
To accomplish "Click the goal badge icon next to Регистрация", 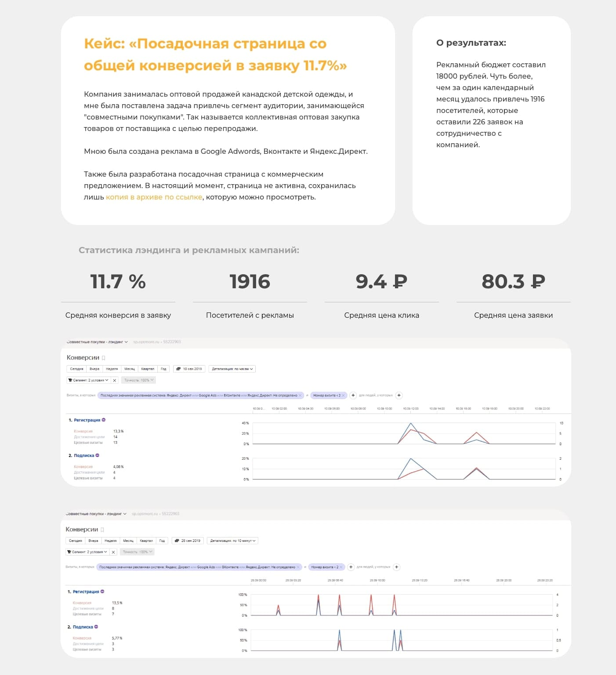I will (x=103, y=420).
